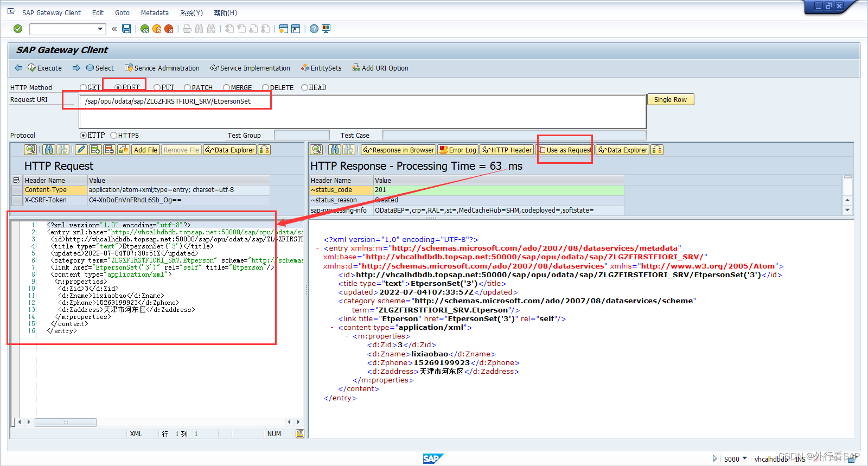
Task: Click the icon left of Add File
Action: [x=124, y=150]
